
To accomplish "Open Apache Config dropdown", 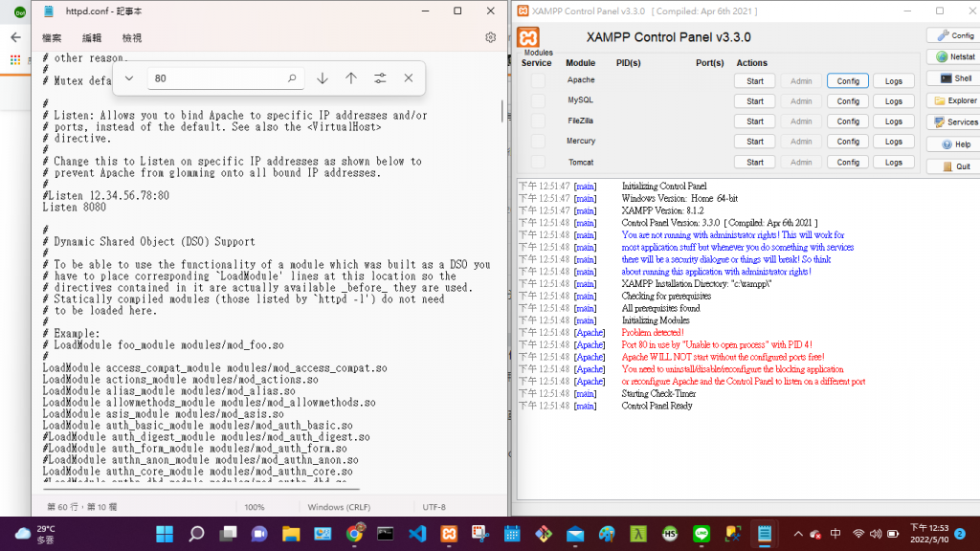I will 848,81.
